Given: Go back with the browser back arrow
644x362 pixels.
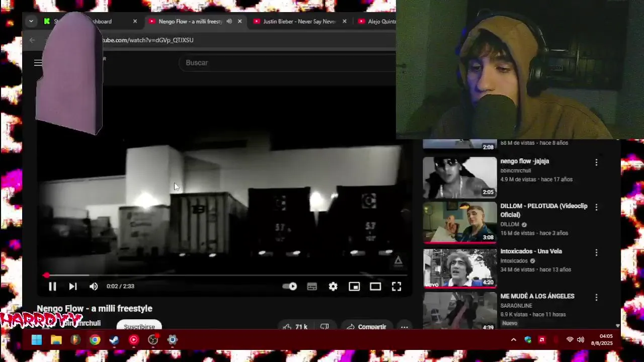Looking at the screenshot, I should tap(32, 40).
